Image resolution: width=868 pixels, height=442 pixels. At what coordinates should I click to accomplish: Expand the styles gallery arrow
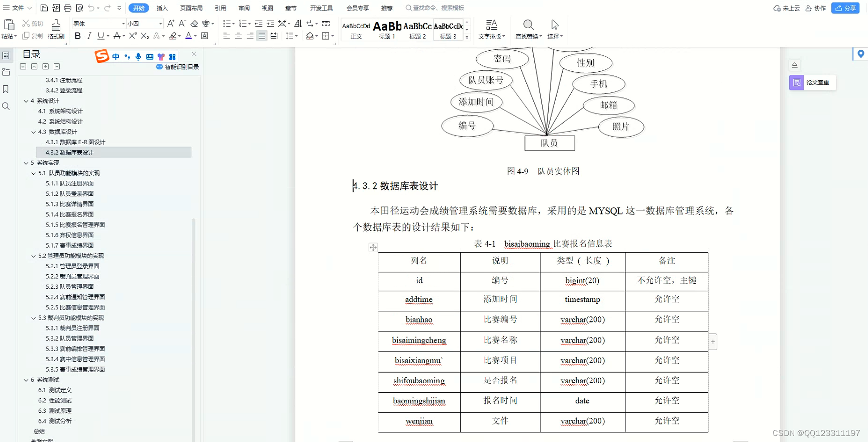[467, 37]
